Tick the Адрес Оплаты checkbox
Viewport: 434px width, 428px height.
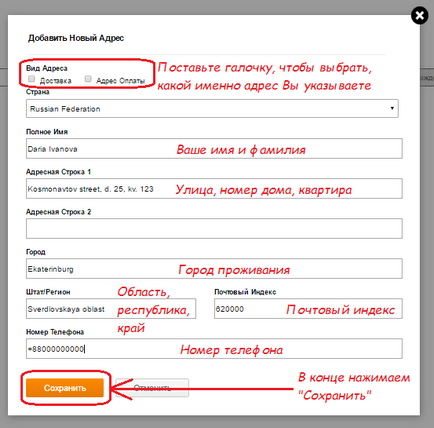(88, 79)
